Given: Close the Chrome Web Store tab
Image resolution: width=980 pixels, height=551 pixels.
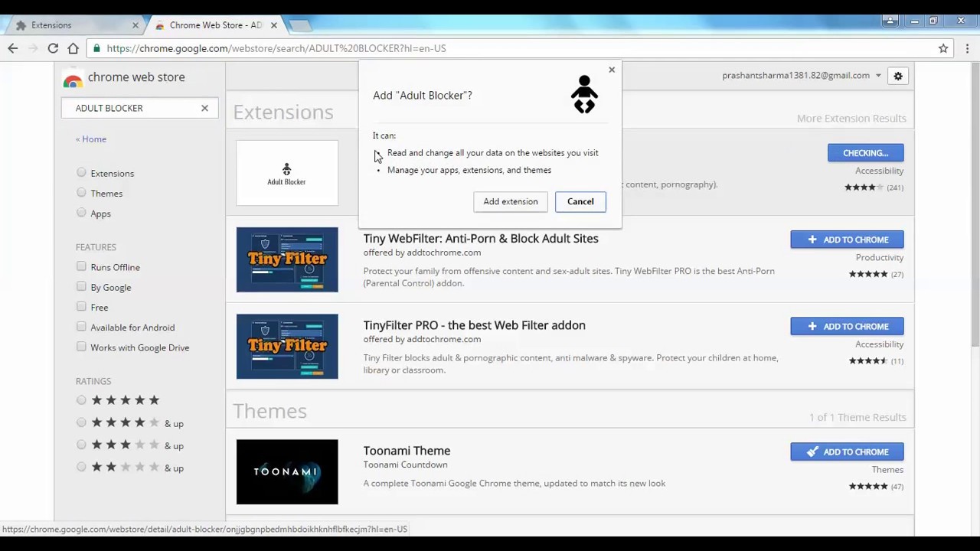Looking at the screenshot, I should (273, 25).
